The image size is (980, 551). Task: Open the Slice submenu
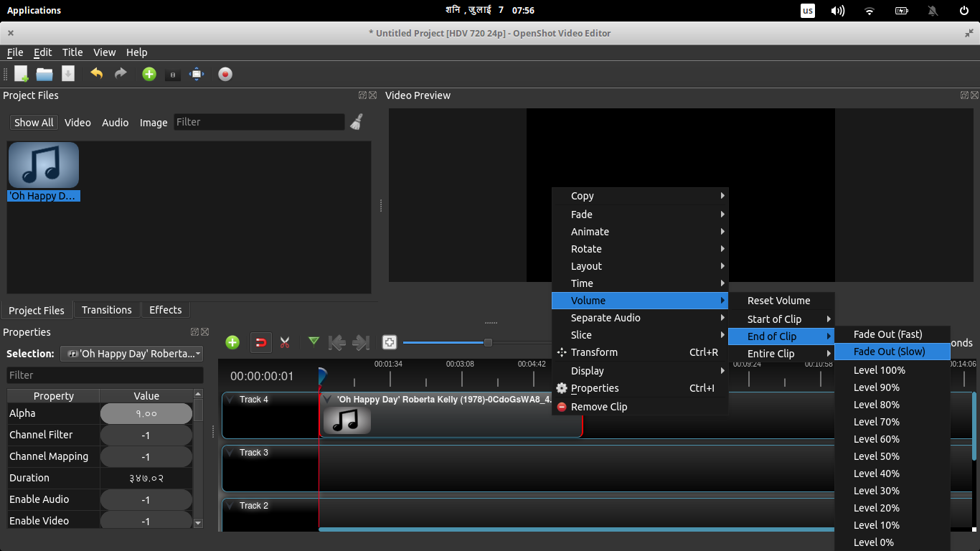pos(640,335)
